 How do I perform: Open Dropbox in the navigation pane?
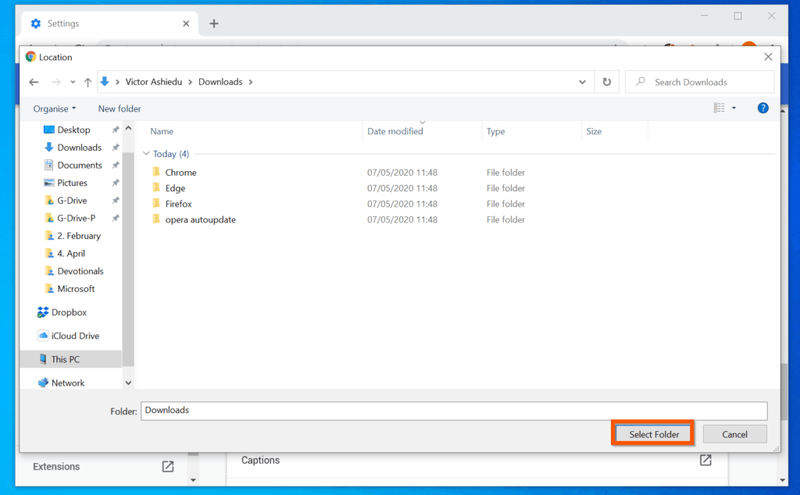(69, 312)
